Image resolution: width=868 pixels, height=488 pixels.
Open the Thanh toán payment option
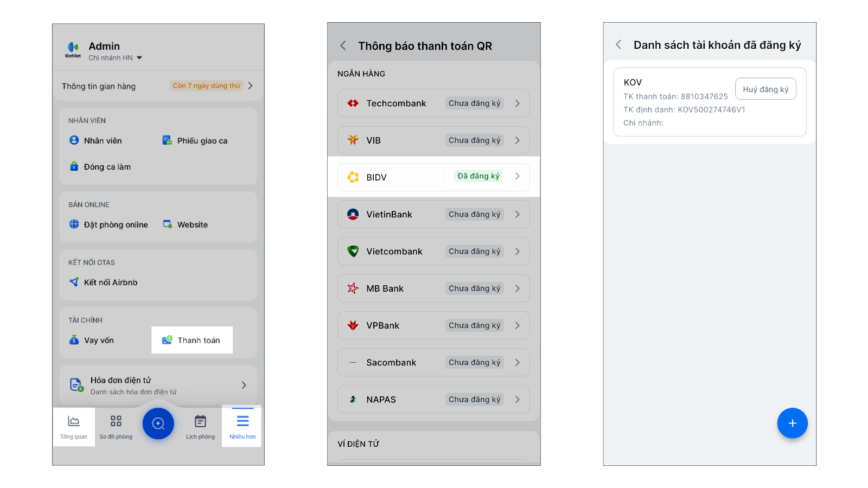pos(192,340)
